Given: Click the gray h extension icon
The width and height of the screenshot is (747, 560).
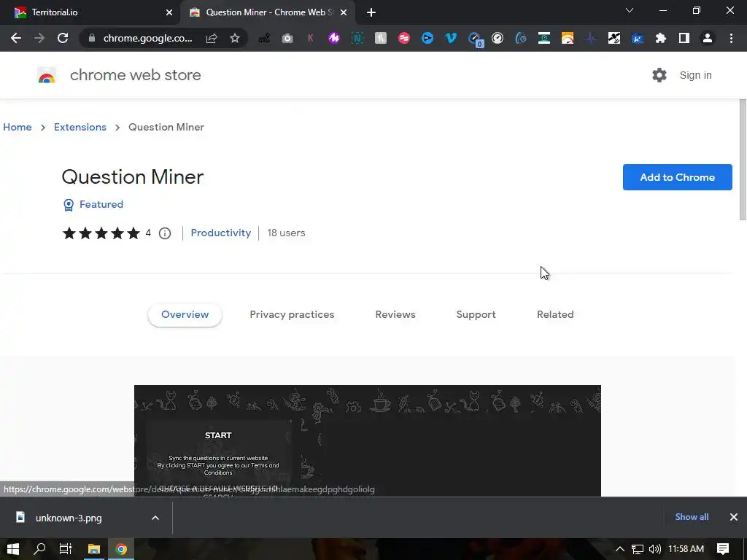Looking at the screenshot, I should tap(381, 38).
